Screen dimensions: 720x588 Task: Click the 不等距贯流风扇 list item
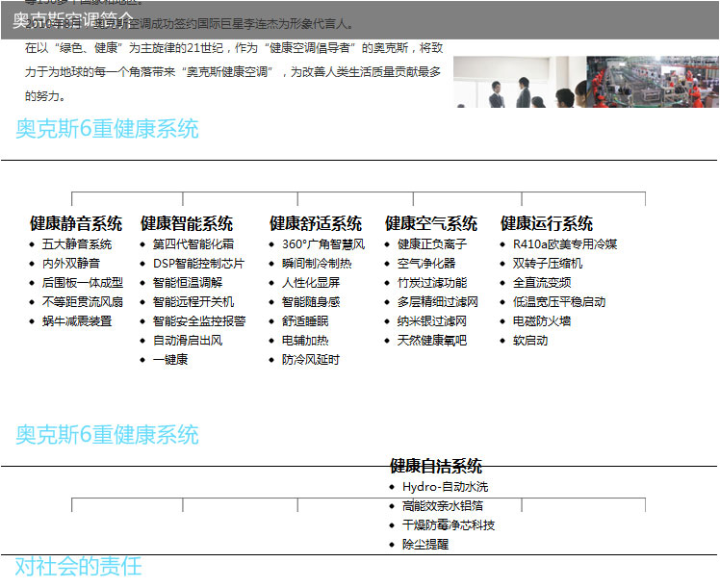[83, 302]
